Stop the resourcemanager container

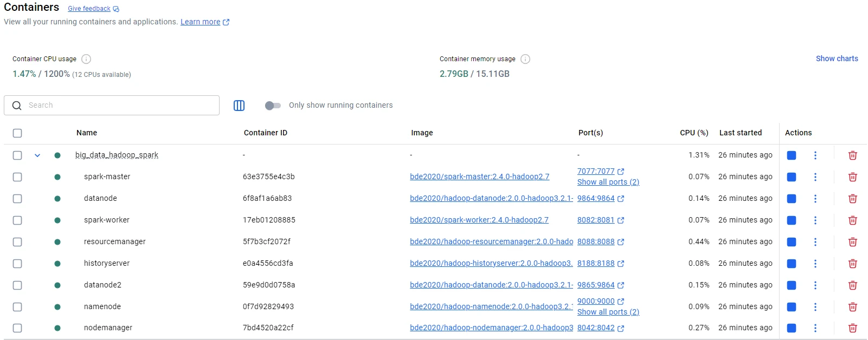792,242
